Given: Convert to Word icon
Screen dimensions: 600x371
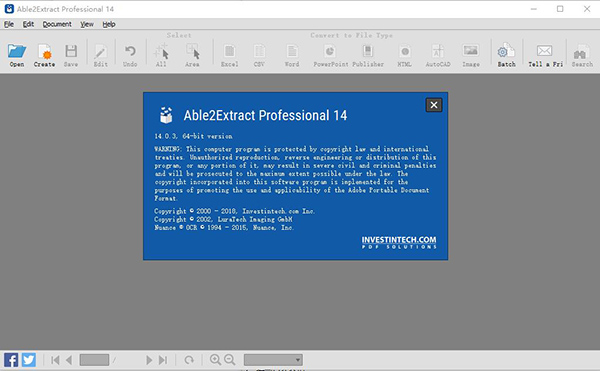Looking at the screenshot, I should (x=292, y=51).
